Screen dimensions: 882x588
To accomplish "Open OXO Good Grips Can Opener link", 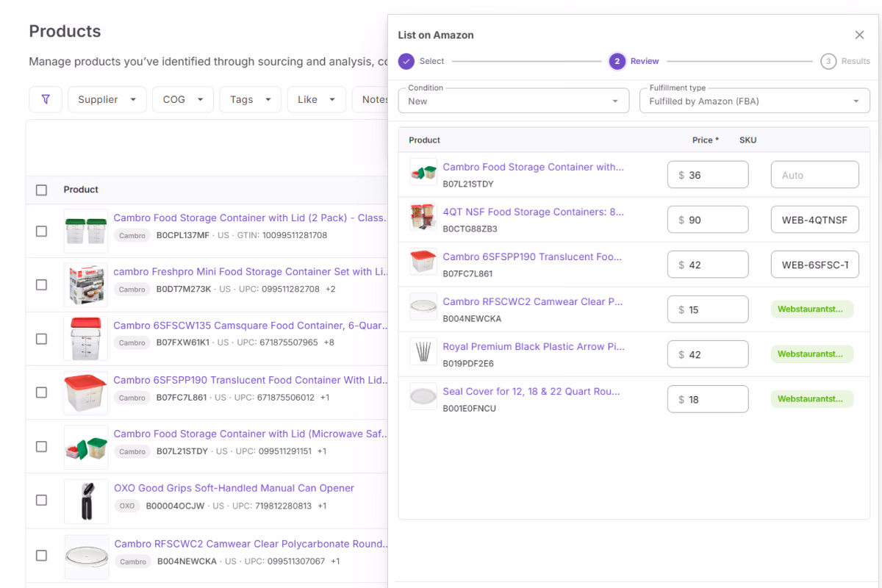I will coord(234,487).
